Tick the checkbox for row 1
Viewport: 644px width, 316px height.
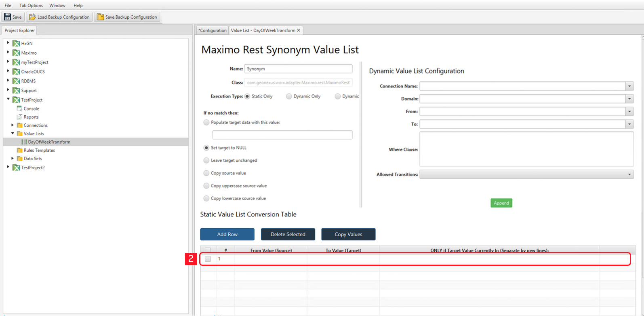pos(208,259)
